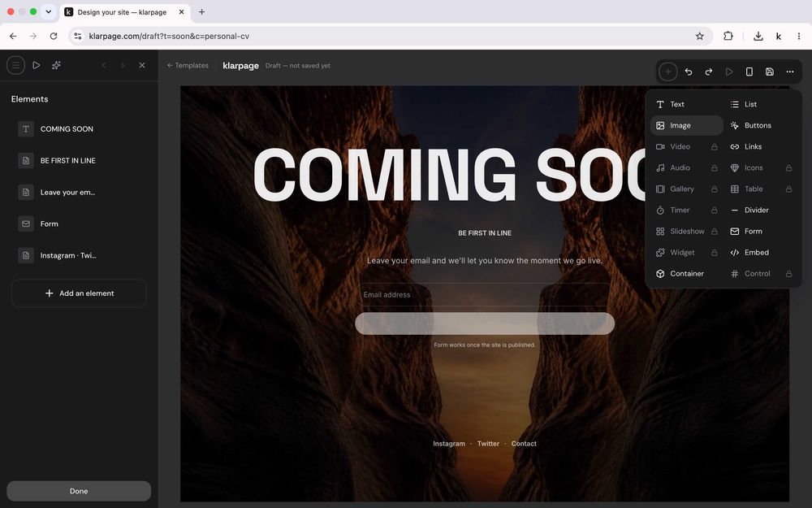Choose Form from the element menu
Screen dimensions: 812x508
pos(761,231)
